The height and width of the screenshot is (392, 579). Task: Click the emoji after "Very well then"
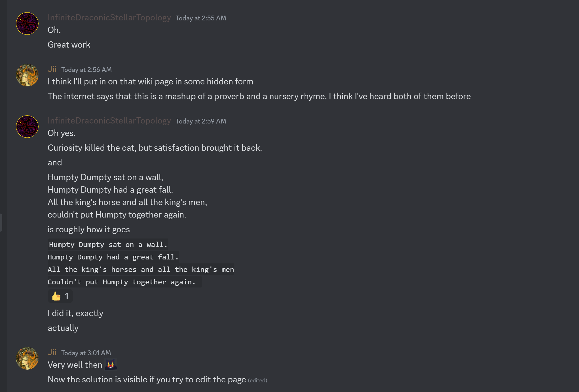111,364
